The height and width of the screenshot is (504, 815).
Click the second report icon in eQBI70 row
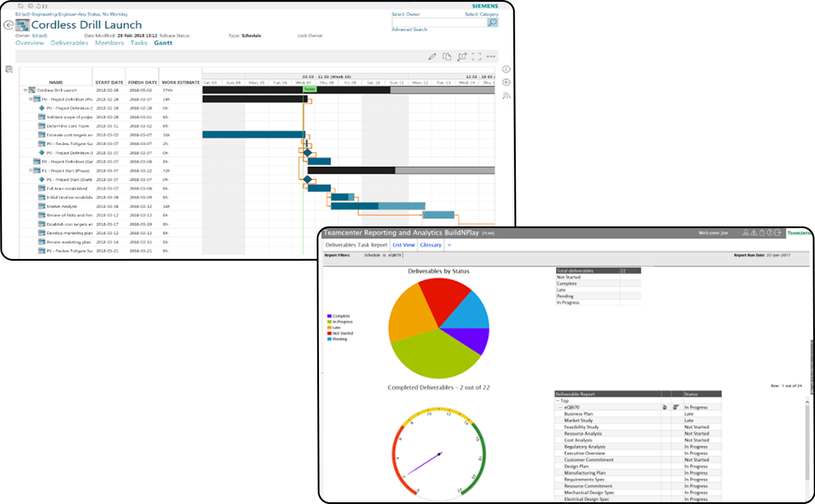[x=676, y=407]
